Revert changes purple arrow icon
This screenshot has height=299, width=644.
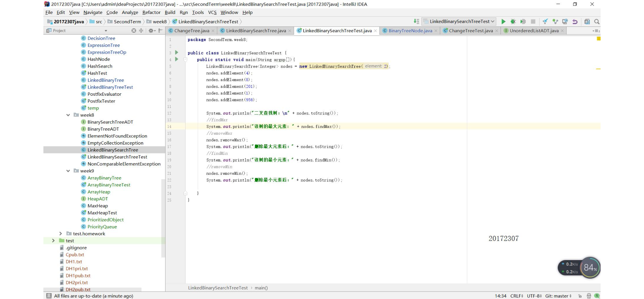pyautogui.click(x=575, y=21)
